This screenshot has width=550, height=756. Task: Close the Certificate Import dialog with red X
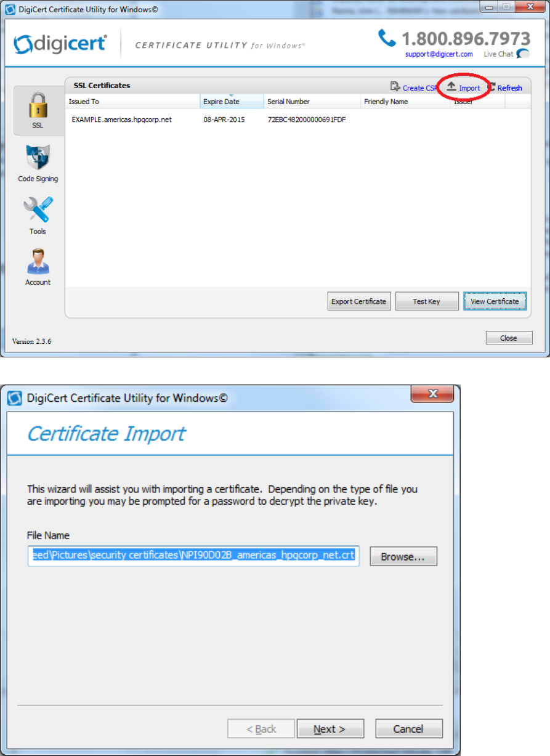pos(432,393)
